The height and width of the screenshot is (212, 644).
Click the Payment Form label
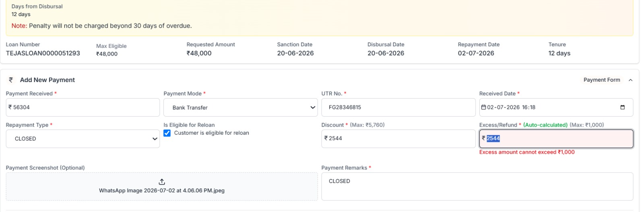(602, 80)
